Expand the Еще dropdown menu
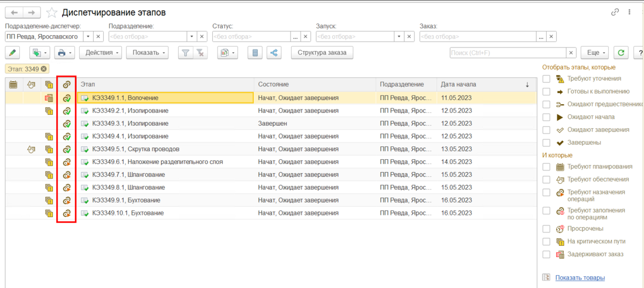Image resolution: width=644 pixels, height=288 pixels. coord(595,53)
